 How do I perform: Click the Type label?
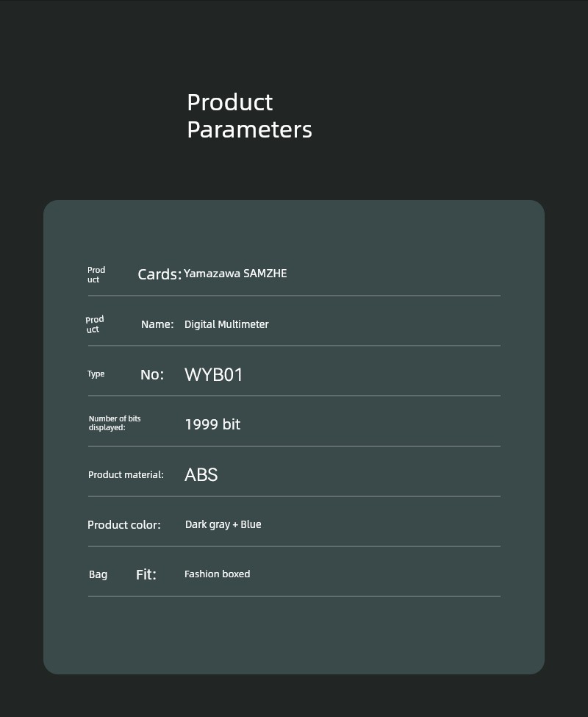pyautogui.click(x=96, y=374)
